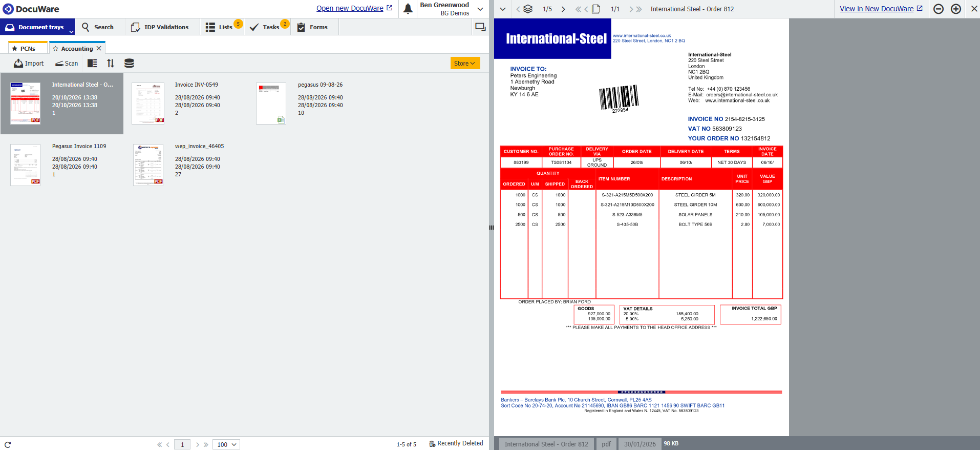This screenshot has width=980, height=450.
Task: Click the DocuWare logo
Action: [x=31, y=9]
